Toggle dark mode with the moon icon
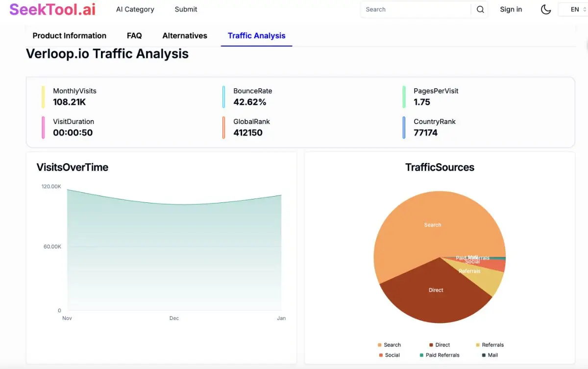Screen dimensions: 588x369 coord(545,9)
